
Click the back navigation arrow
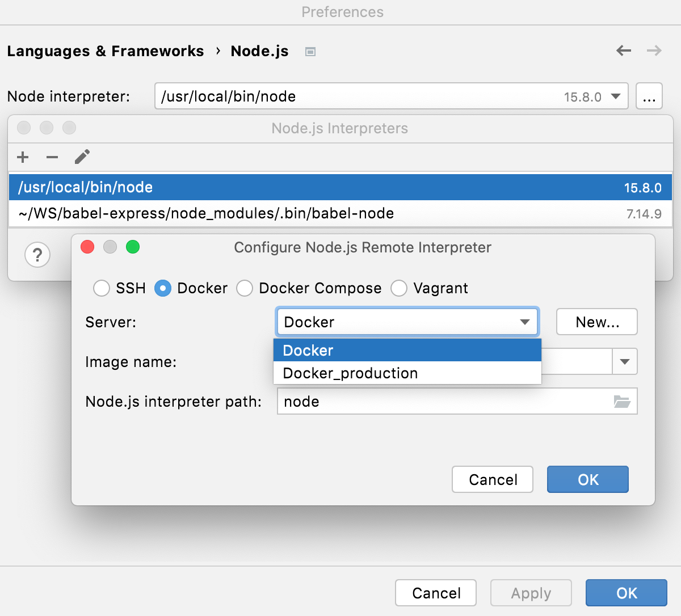pos(623,50)
